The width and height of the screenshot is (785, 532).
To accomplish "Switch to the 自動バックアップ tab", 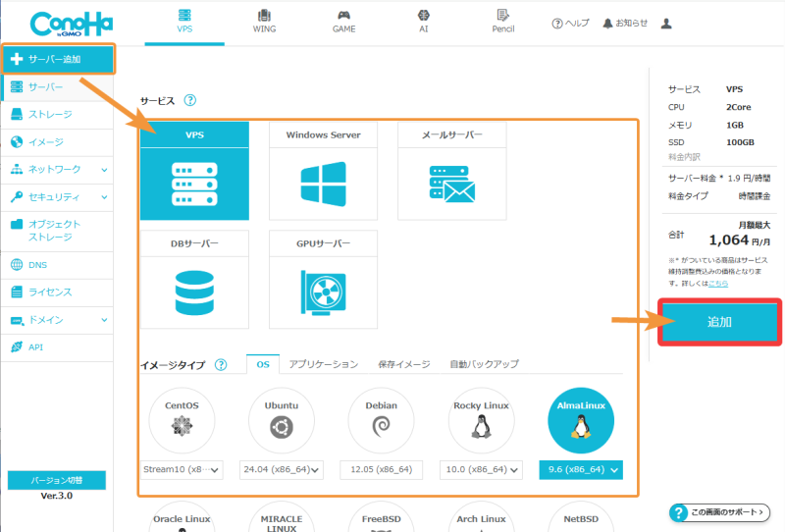I will point(484,364).
